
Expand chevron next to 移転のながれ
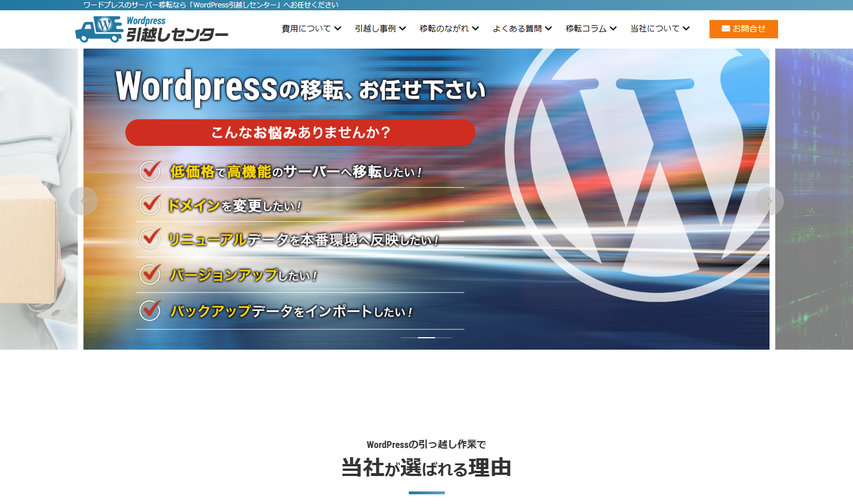point(476,29)
